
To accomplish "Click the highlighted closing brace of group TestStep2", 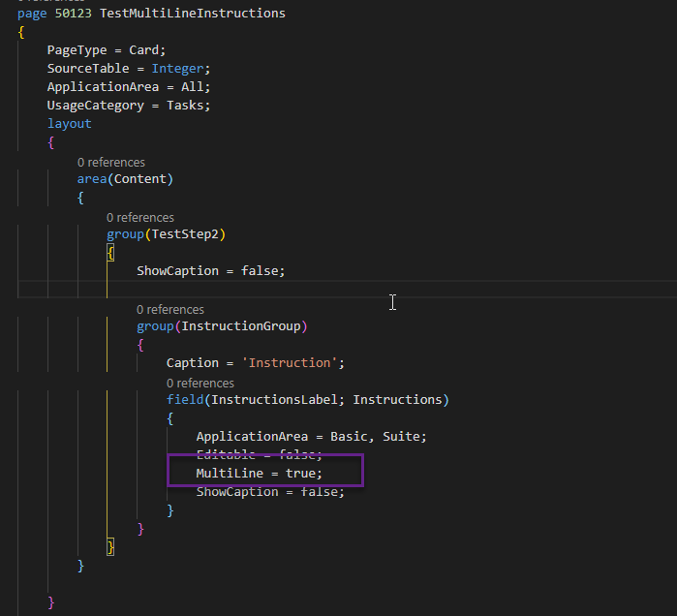I will click(111, 547).
